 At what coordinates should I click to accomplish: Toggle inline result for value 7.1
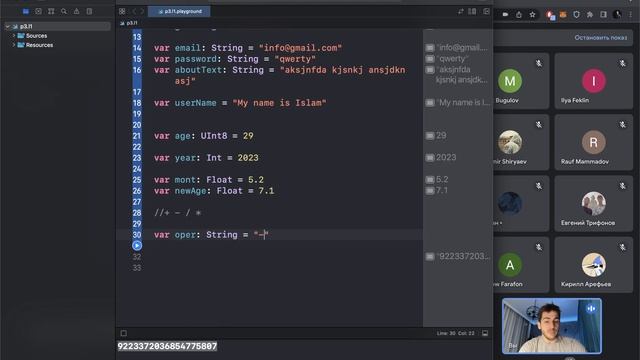430,191
